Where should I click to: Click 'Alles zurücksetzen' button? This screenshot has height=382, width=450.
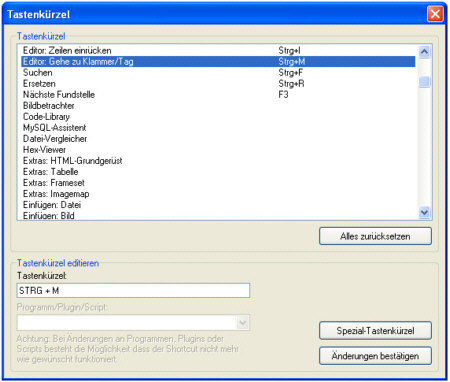[375, 236]
